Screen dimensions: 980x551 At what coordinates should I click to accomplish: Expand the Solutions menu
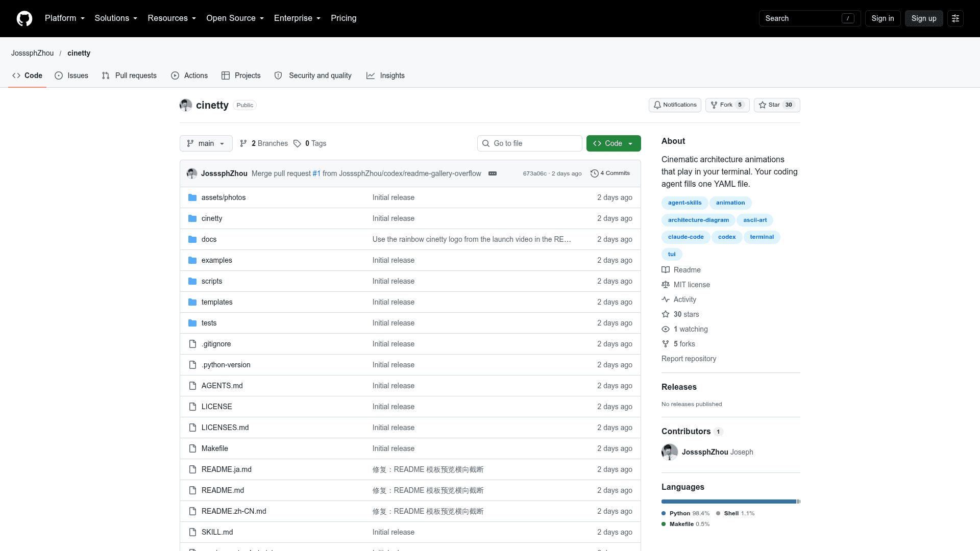[x=116, y=18]
